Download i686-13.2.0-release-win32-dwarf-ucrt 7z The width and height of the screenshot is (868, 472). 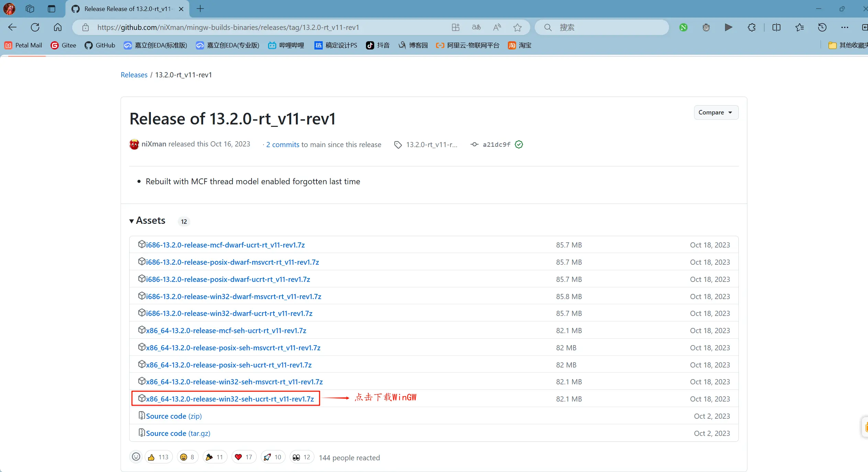[x=229, y=313]
